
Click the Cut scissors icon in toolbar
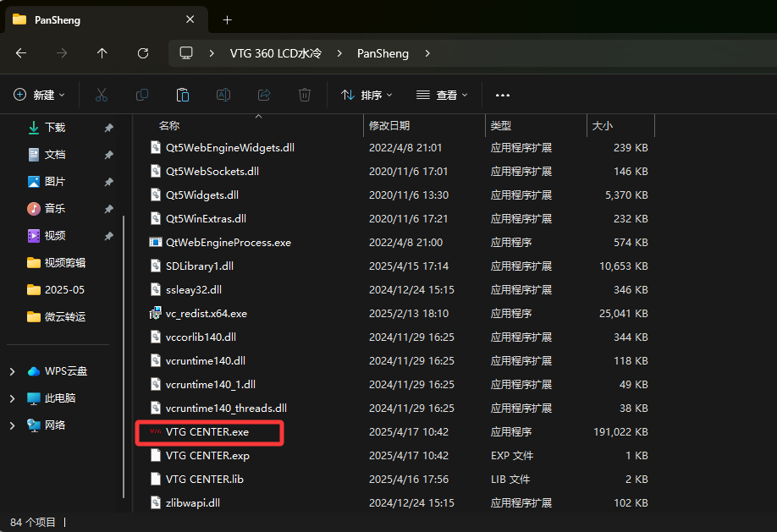click(102, 95)
